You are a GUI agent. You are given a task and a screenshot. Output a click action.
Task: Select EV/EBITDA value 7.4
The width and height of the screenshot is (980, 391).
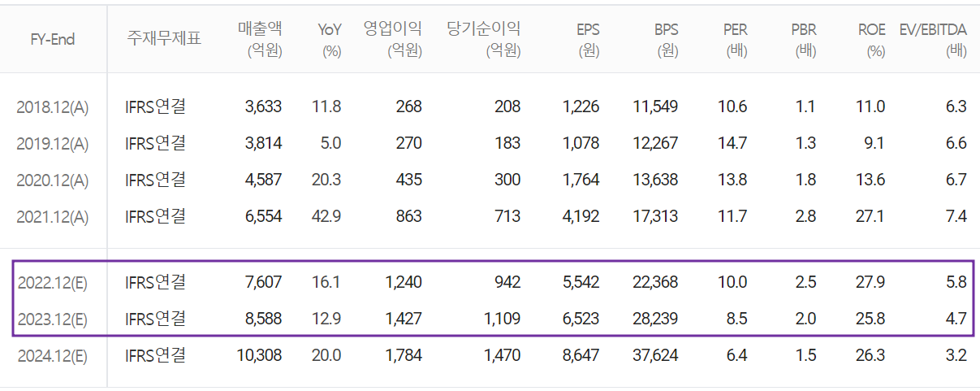click(x=956, y=217)
